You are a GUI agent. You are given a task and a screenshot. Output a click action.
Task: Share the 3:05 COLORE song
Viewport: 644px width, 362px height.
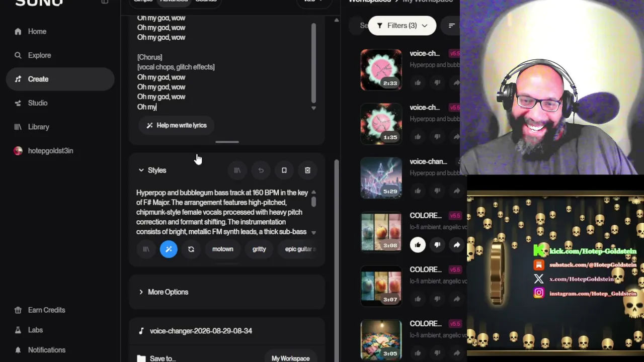pyautogui.click(x=456, y=353)
